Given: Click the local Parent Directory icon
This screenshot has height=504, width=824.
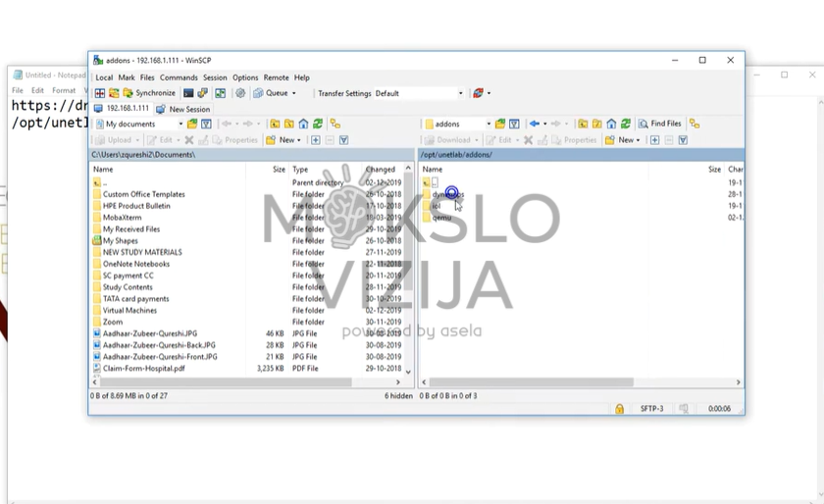Looking at the screenshot, I should click(x=275, y=124).
